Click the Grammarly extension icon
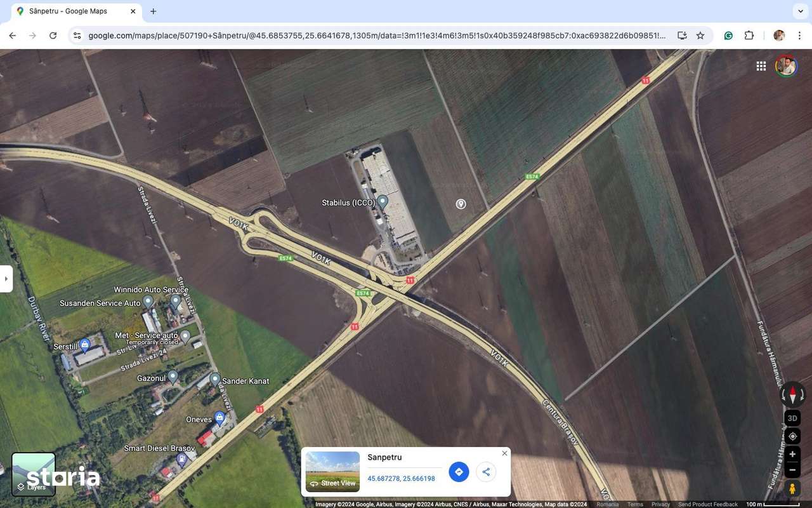The width and height of the screenshot is (812, 508). (728, 36)
